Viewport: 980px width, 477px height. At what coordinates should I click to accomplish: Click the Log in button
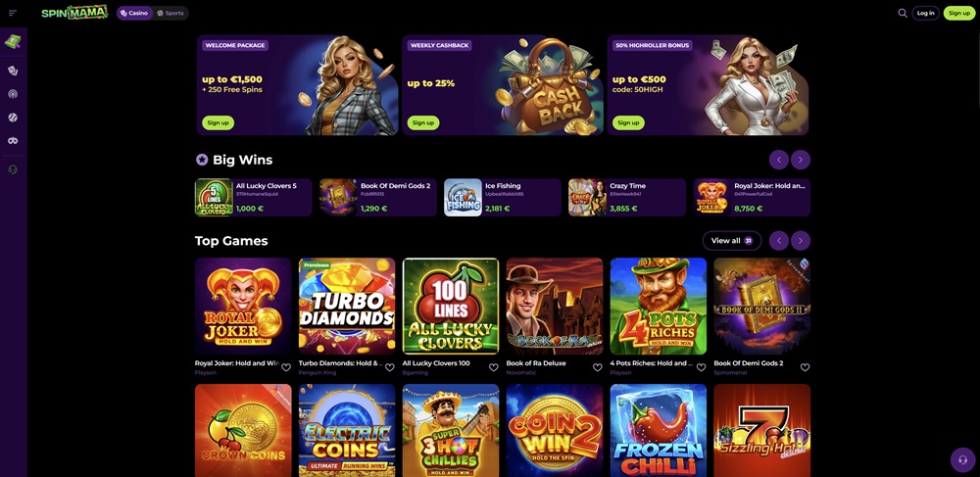click(x=926, y=13)
